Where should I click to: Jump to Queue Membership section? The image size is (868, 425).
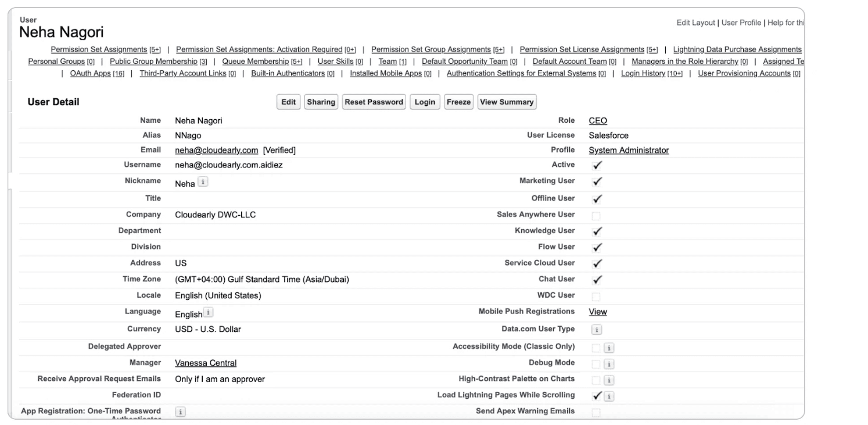click(x=263, y=61)
